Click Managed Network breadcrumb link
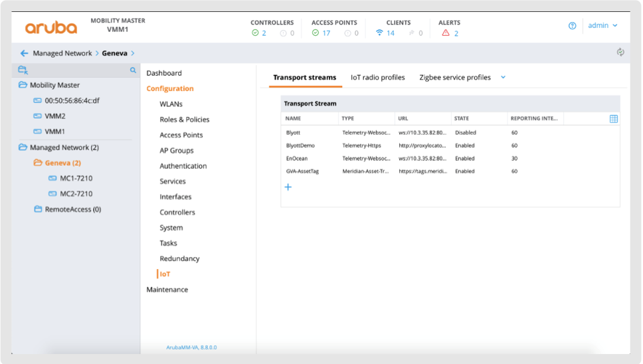Image resolution: width=643 pixels, height=364 pixels. (x=62, y=53)
